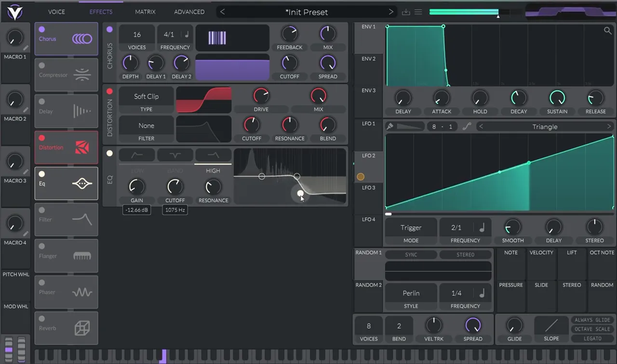Viewport: 617px width, 364px height.
Task: Enable the Reverb effect power dot
Action: click(x=41, y=319)
